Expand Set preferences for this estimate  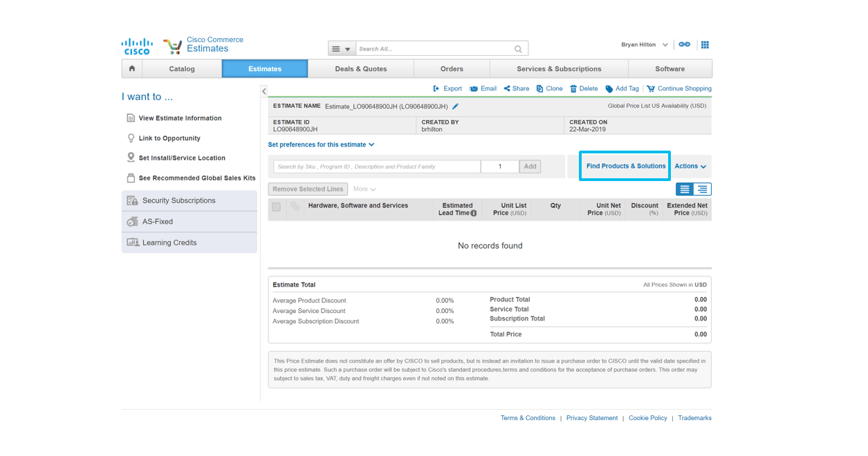tap(321, 144)
